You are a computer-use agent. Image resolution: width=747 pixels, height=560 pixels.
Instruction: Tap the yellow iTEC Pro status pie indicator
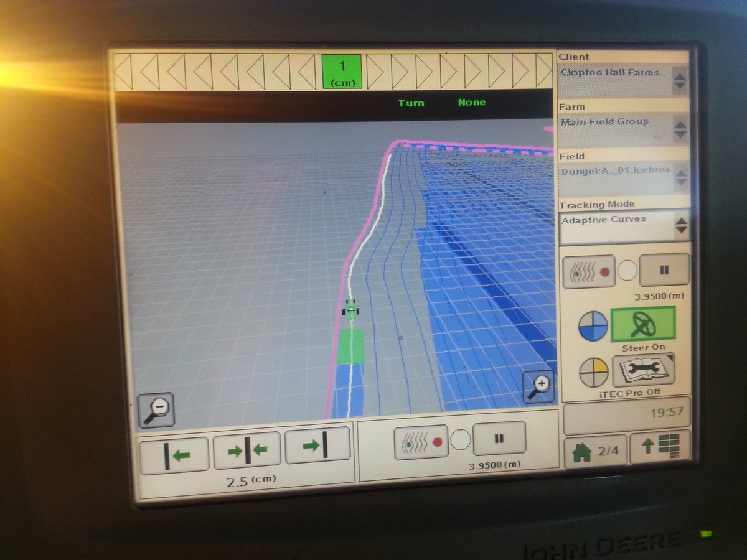tap(593, 373)
